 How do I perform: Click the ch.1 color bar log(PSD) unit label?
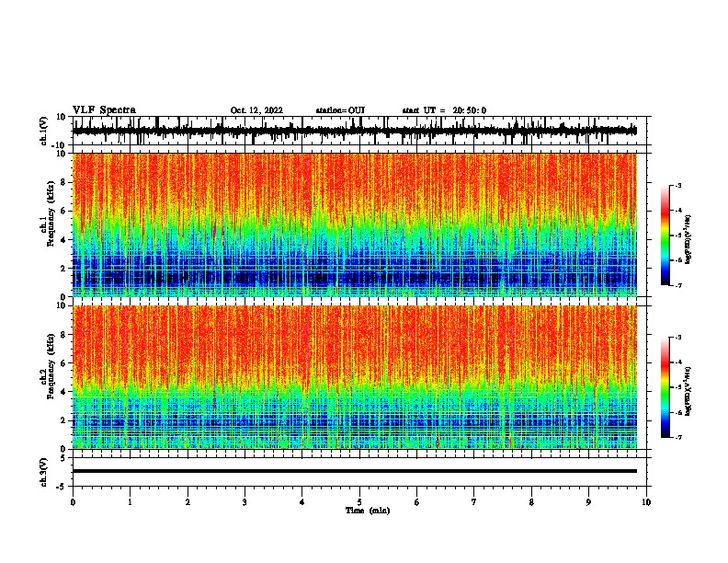(688, 239)
